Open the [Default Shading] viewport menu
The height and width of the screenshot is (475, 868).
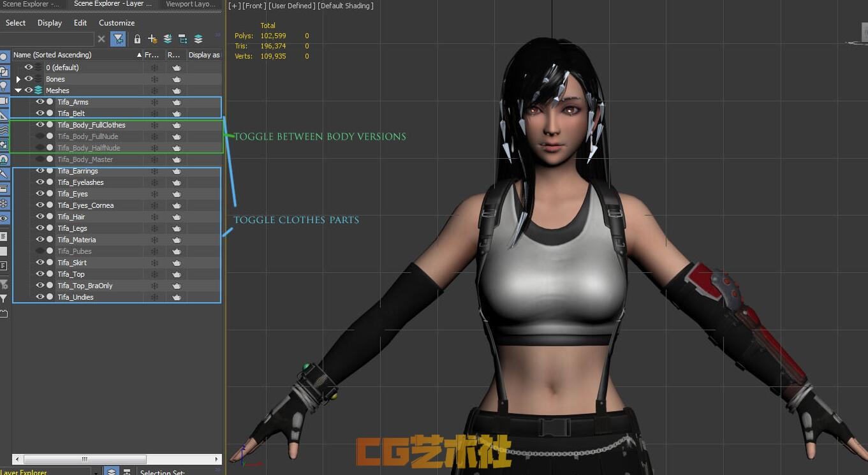point(345,6)
